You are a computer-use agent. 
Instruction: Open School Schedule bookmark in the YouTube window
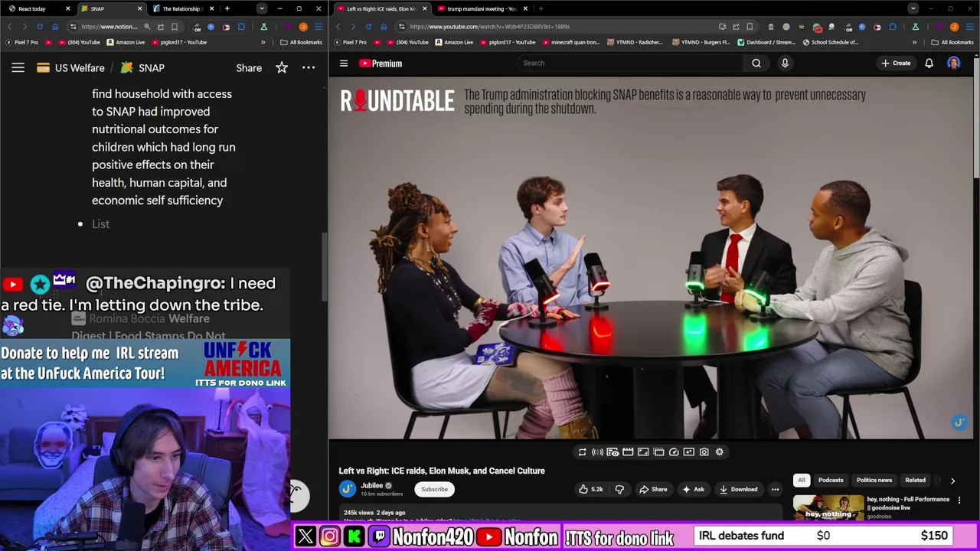point(830,42)
